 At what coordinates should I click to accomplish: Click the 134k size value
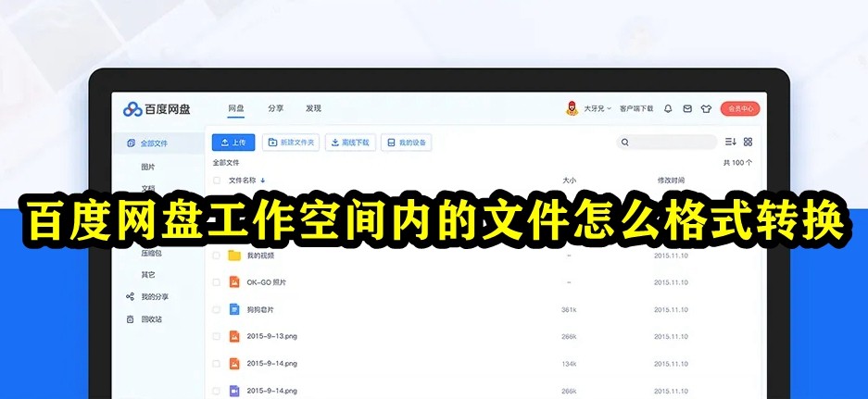(x=569, y=364)
